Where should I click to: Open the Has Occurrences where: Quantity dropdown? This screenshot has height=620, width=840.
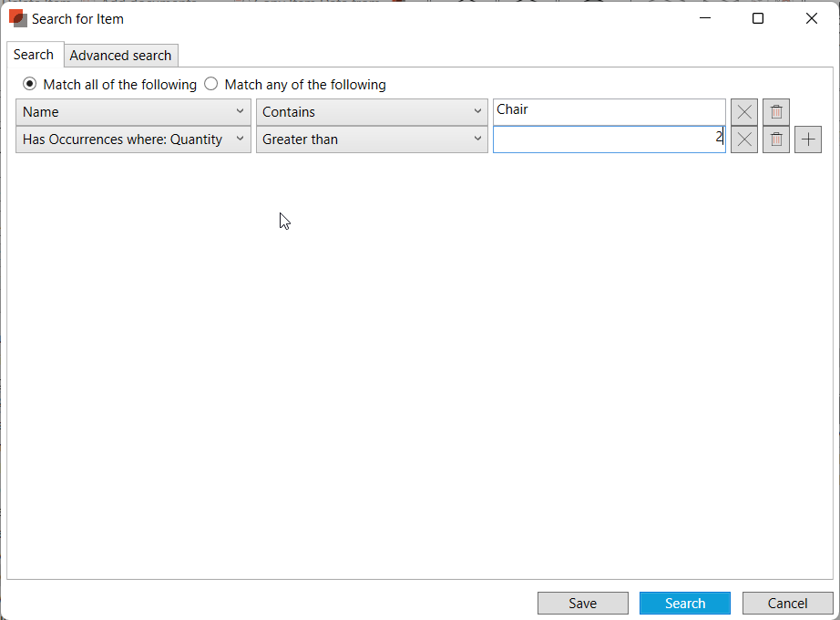tap(133, 139)
